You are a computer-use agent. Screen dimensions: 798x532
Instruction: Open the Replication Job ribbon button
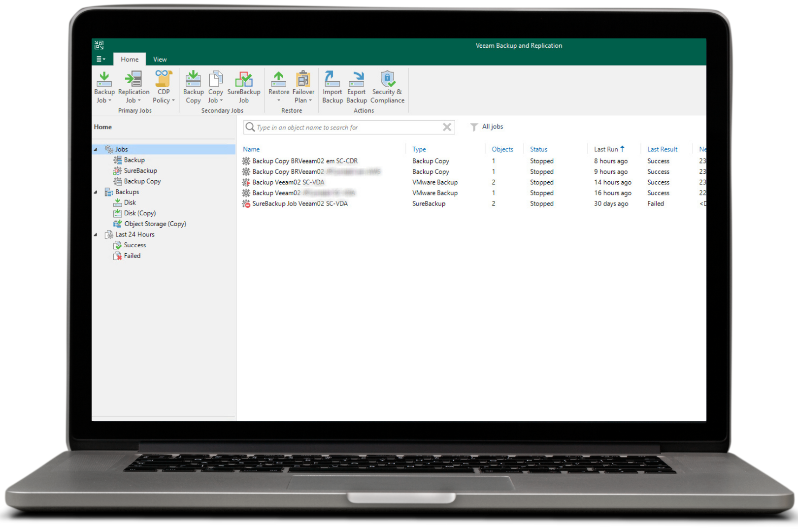(133, 87)
